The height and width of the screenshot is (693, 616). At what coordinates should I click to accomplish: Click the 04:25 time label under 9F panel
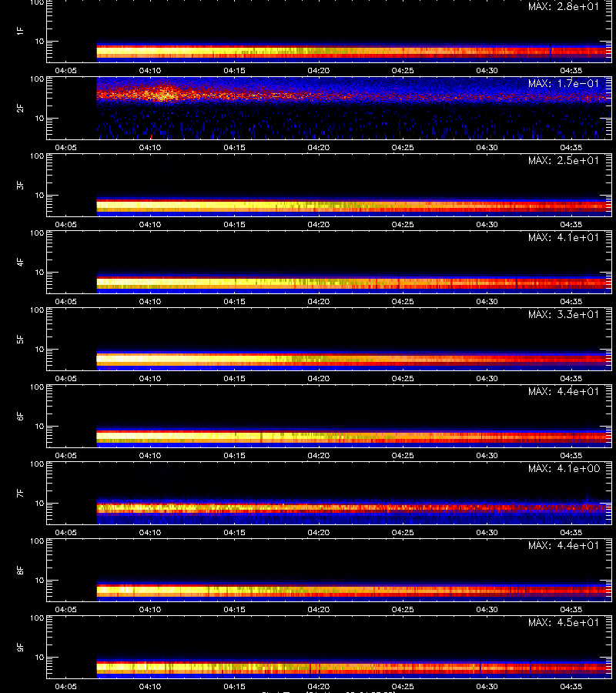pos(403,686)
